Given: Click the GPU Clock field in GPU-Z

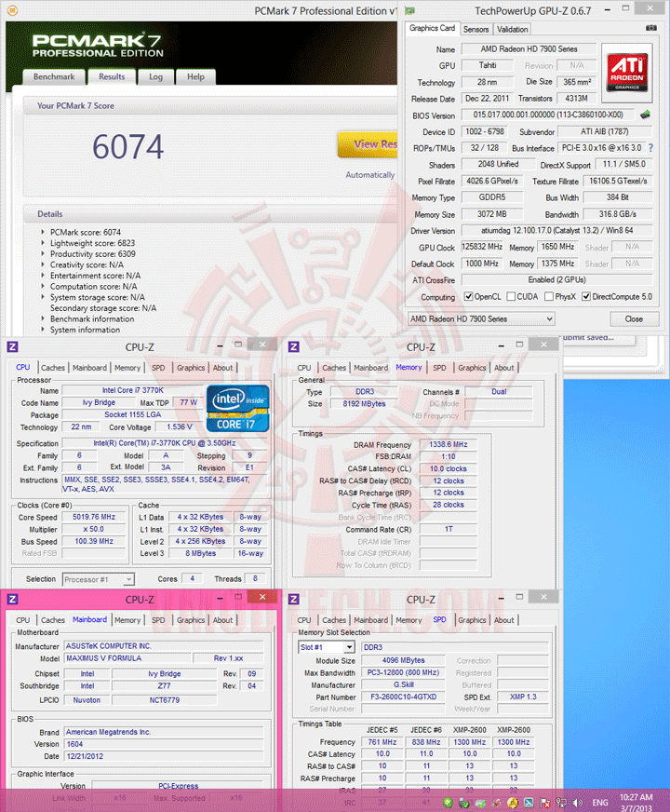Looking at the screenshot, I should [482, 247].
